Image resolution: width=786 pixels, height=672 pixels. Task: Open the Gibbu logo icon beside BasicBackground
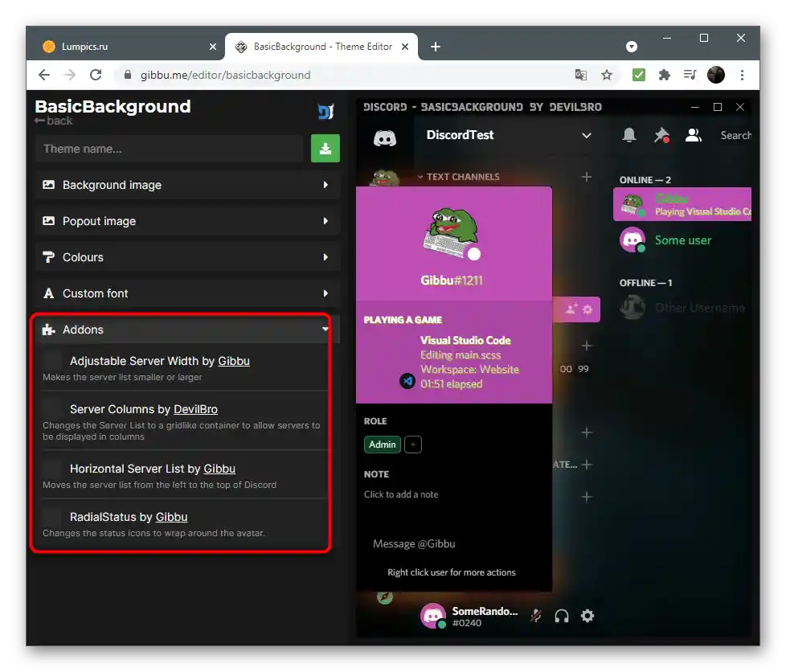325,112
